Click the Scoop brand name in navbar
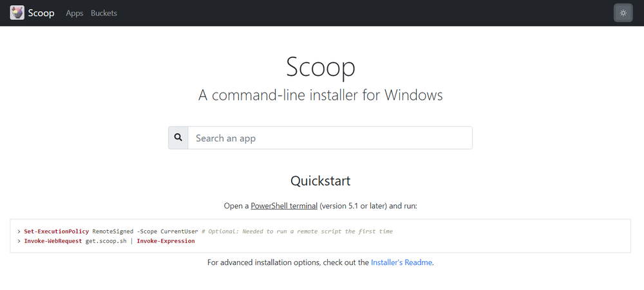Viewport: 644px width, 290px height. pos(41,13)
